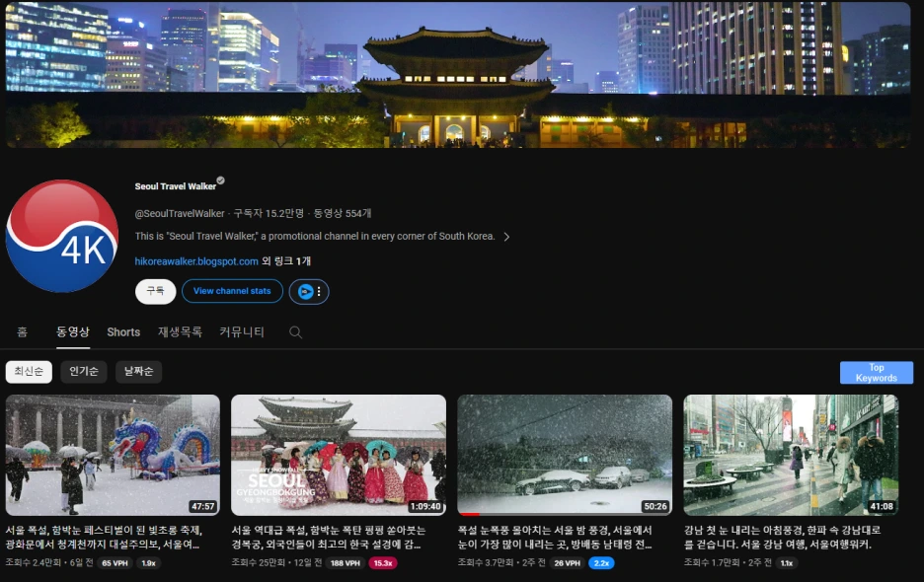This screenshot has width=924, height=582.
Task: Click video title starting 서울 폭설, 함박눈 페스티벌이
Action: click(x=104, y=538)
